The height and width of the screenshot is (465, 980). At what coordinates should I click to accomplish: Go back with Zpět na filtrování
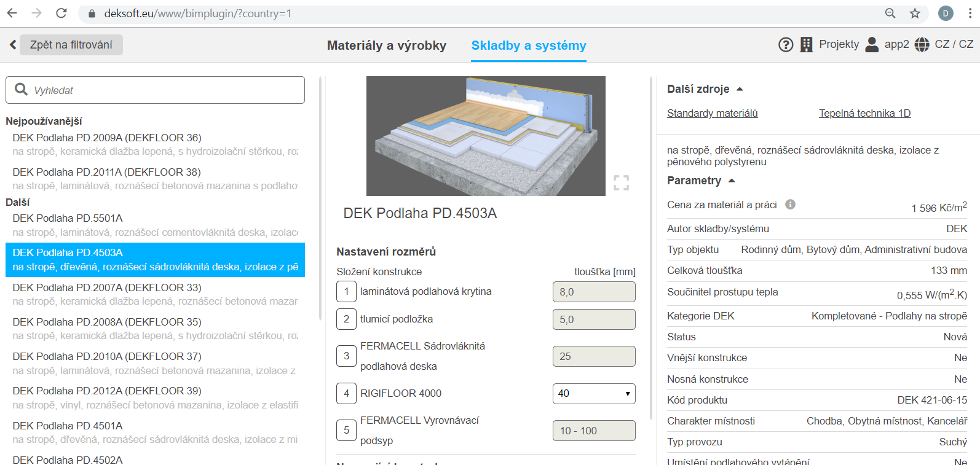[x=71, y=45]
